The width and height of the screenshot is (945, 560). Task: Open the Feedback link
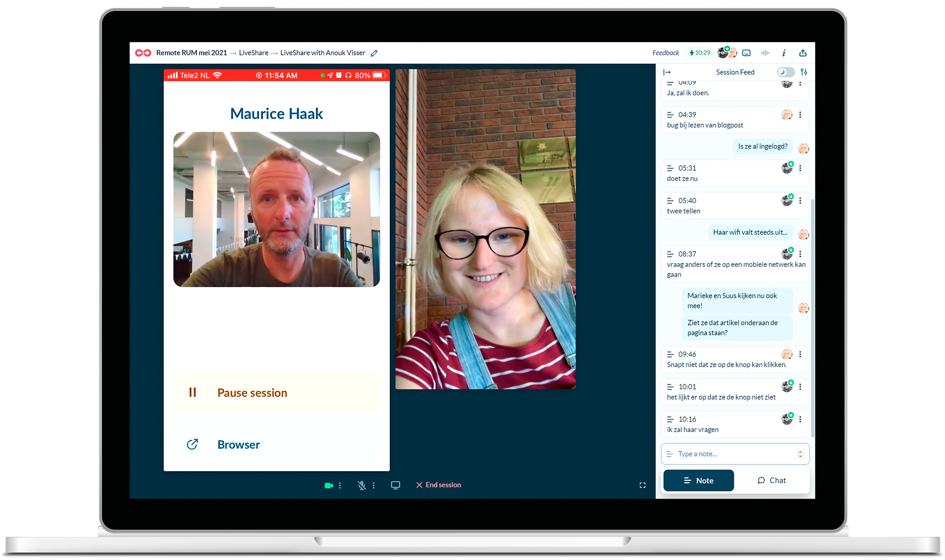(666, 53)
